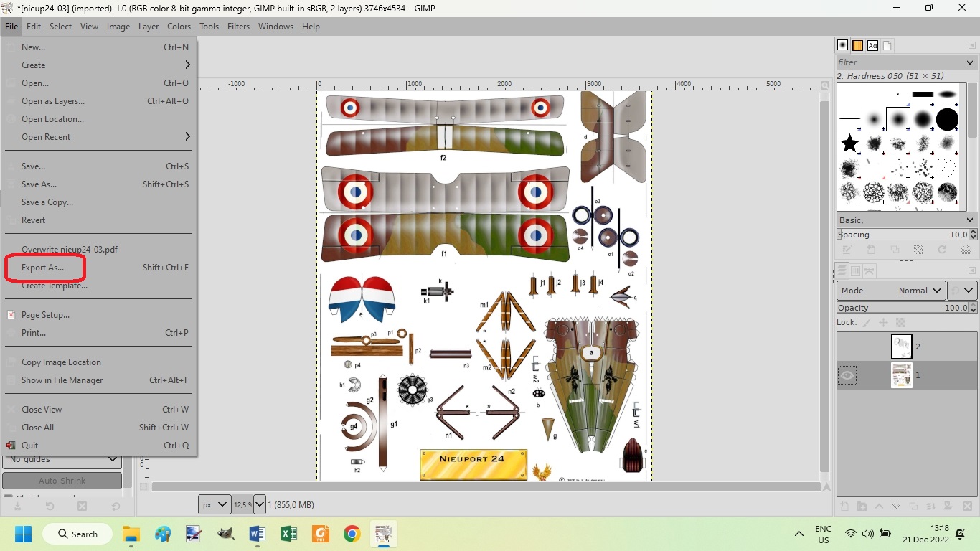Click the Auto Shrink button
The width and height of the screenshot is (980, 551).
[62, 481]
